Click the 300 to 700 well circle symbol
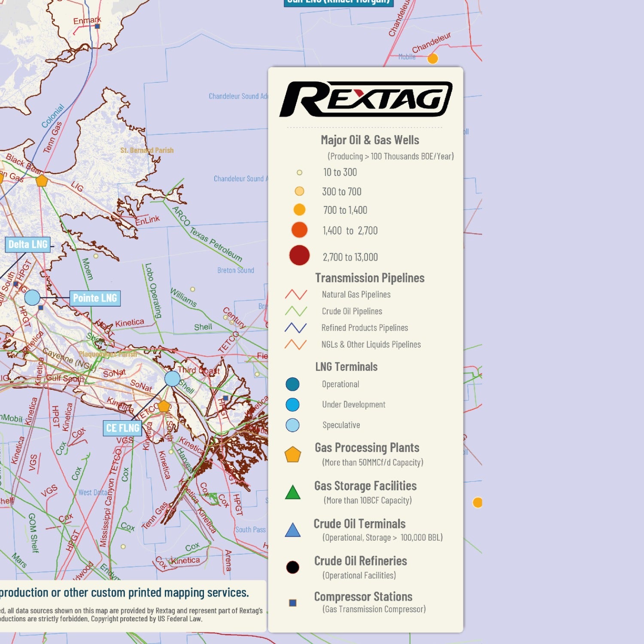Viewport: 644px width, 644px height. pos(300,191)
